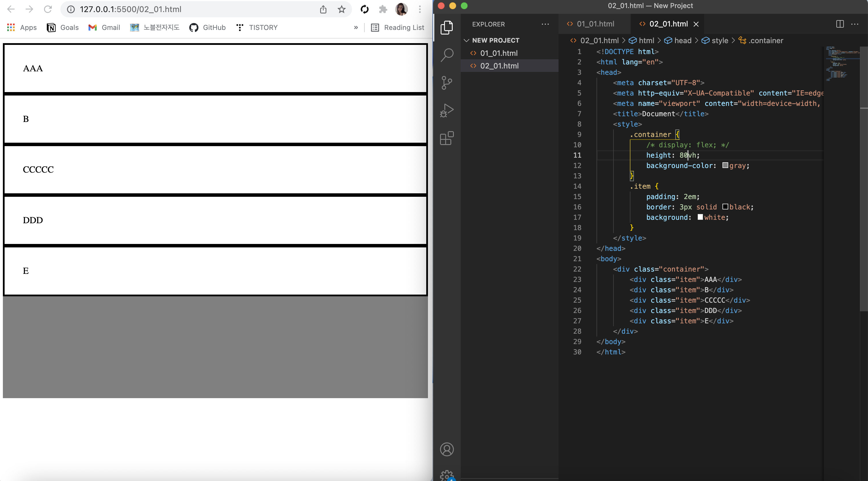Open the Search view in activity bar
The height and width of the screenshot is (481, 868).
[x=447, y=55]
